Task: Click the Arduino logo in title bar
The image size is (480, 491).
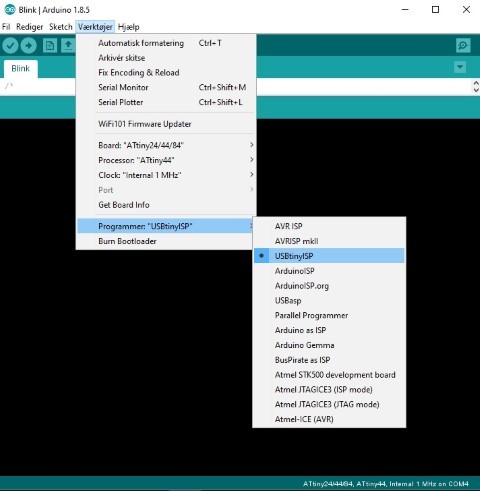Action: tap(10, 10)
